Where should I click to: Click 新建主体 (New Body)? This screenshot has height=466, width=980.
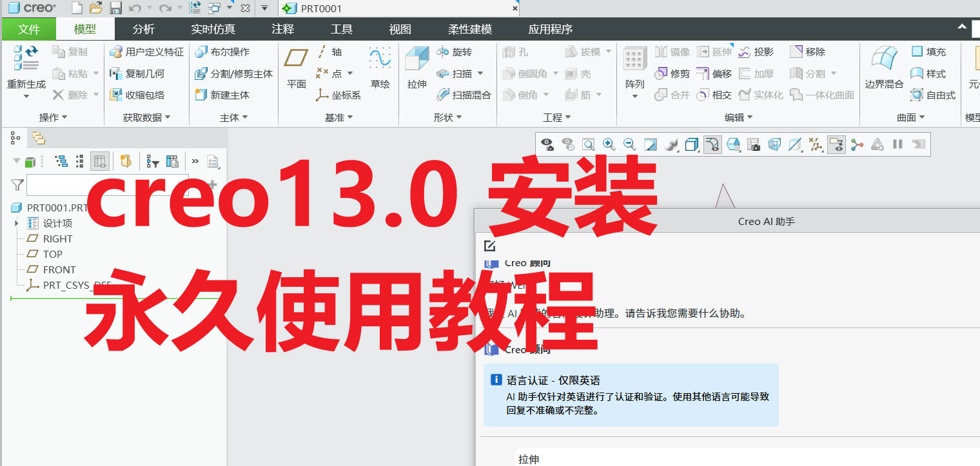(x=222, y=95)
